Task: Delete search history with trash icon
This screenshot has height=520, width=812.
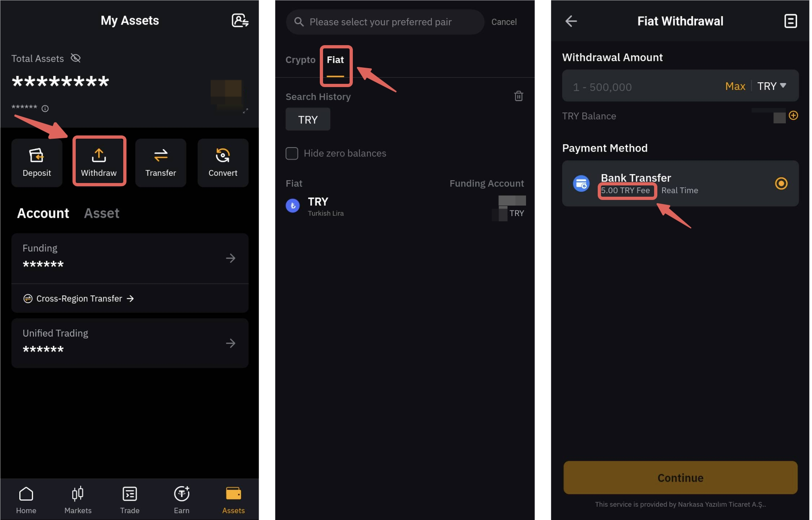Action: 518,96
